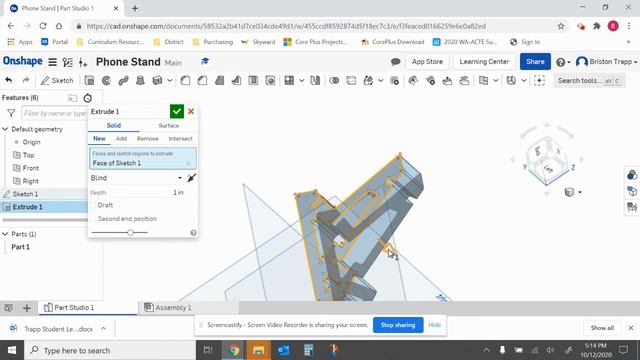Click the rollback bar below Extrude 1
640x360 pixels.
coord(45,220)
